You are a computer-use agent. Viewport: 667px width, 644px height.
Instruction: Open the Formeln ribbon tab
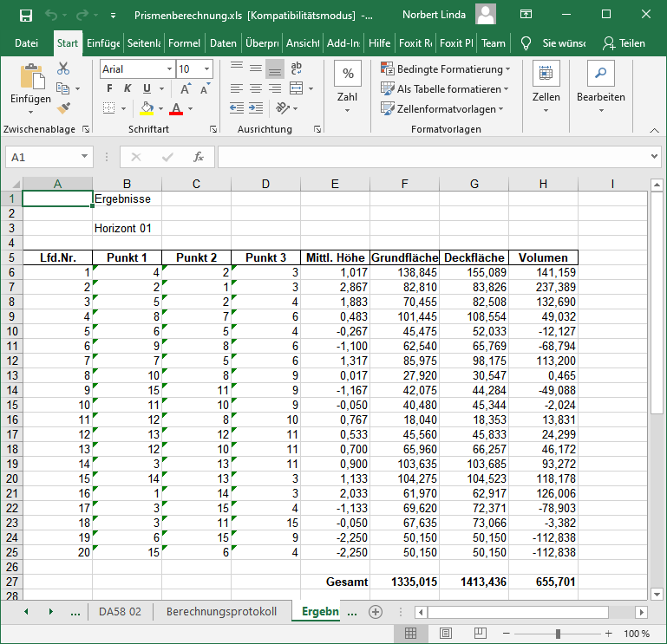184,43
